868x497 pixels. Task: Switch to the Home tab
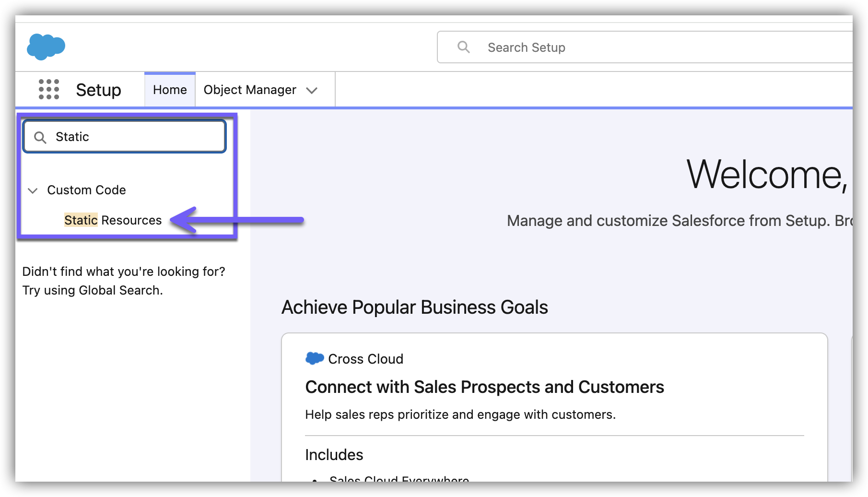point(170,90)
